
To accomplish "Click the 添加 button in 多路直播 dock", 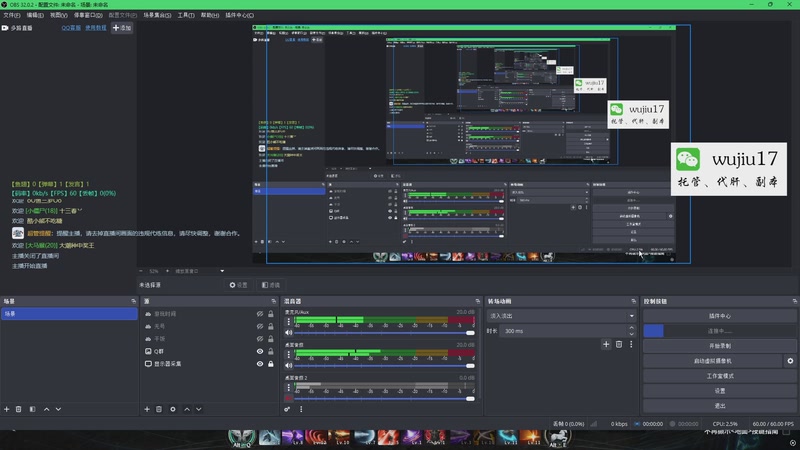I will (x=122, y=28).
